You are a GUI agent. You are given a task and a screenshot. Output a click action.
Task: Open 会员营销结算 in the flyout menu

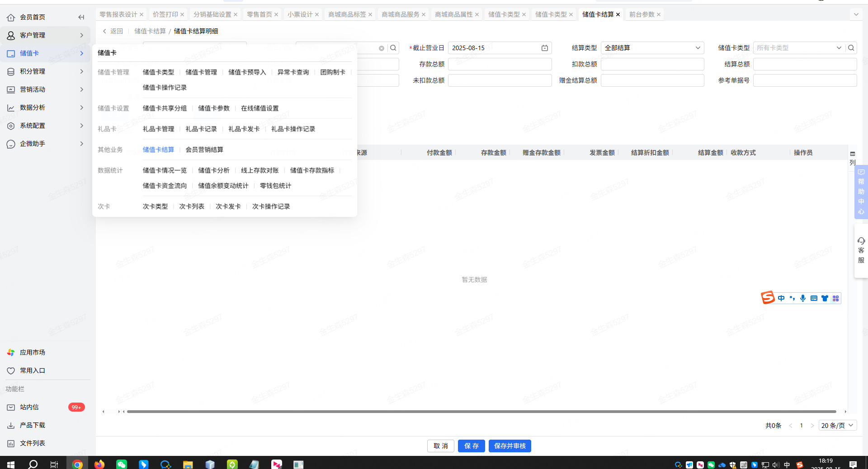click(x=204, y=150)
